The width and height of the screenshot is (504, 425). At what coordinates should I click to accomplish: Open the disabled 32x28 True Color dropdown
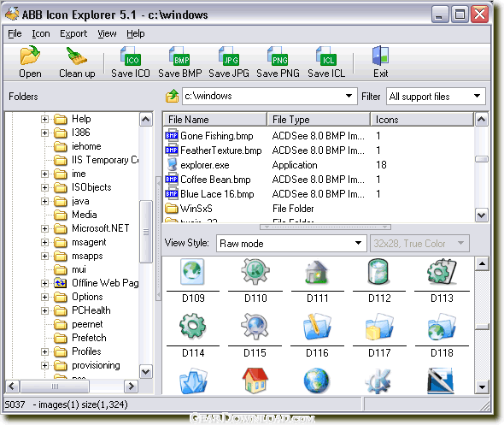tap(461, 243)
